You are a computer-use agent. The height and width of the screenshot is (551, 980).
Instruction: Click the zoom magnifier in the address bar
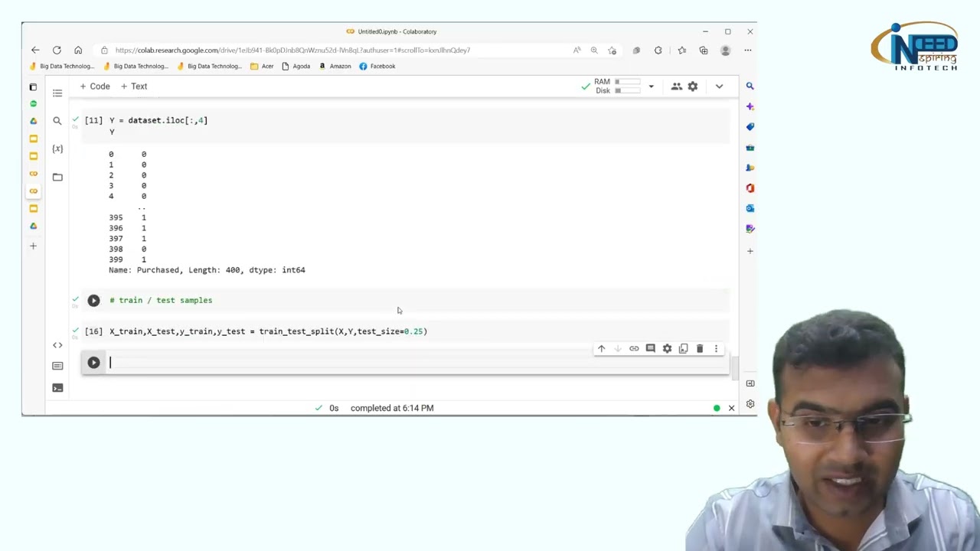[x=594, y=51]
